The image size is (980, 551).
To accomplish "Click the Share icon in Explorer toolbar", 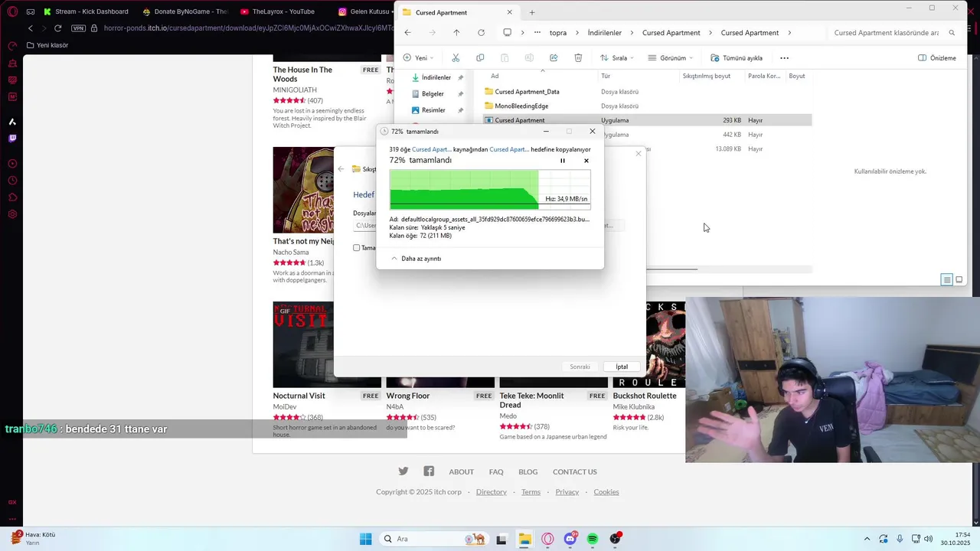I will [554, 58].
